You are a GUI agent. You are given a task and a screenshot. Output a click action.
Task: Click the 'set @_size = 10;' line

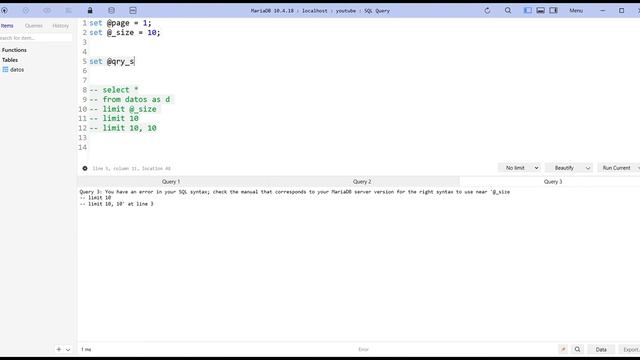coord(125,33)
